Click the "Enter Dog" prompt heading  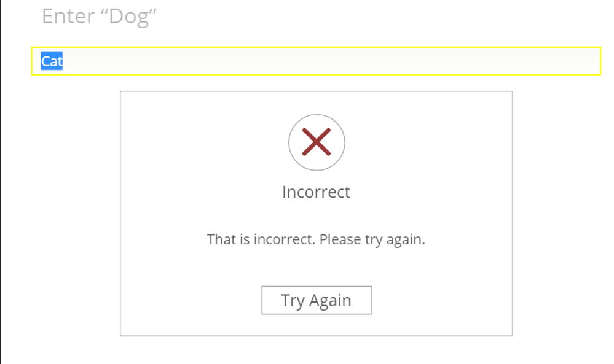(100, 16)
